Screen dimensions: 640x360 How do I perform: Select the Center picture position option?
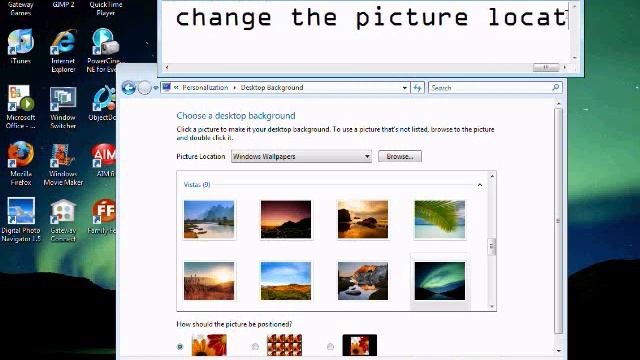pyautogui.click(x=330, y=347)
